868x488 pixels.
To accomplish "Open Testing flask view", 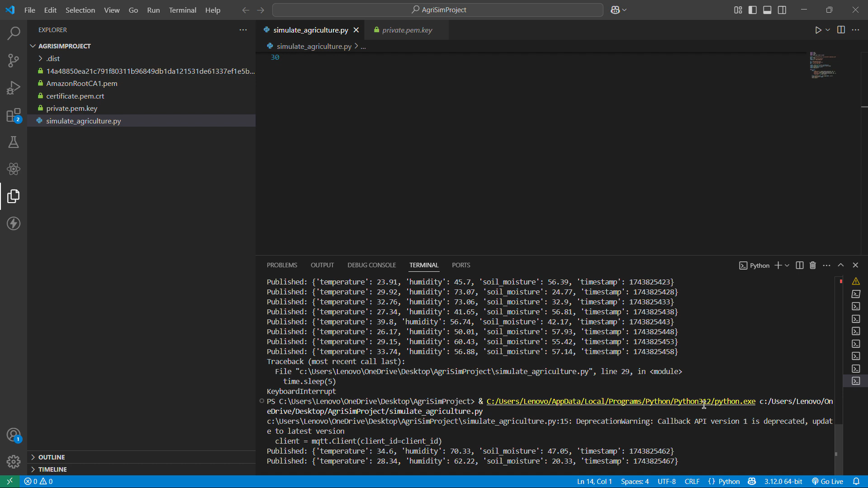I will pyautogui.click(x=14, y=142).
